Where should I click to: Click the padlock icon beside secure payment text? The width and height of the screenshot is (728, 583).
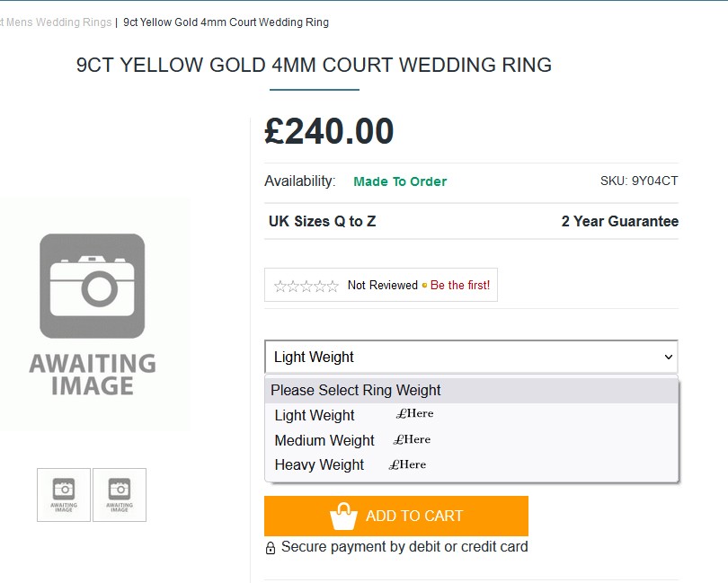coord(271,548)
